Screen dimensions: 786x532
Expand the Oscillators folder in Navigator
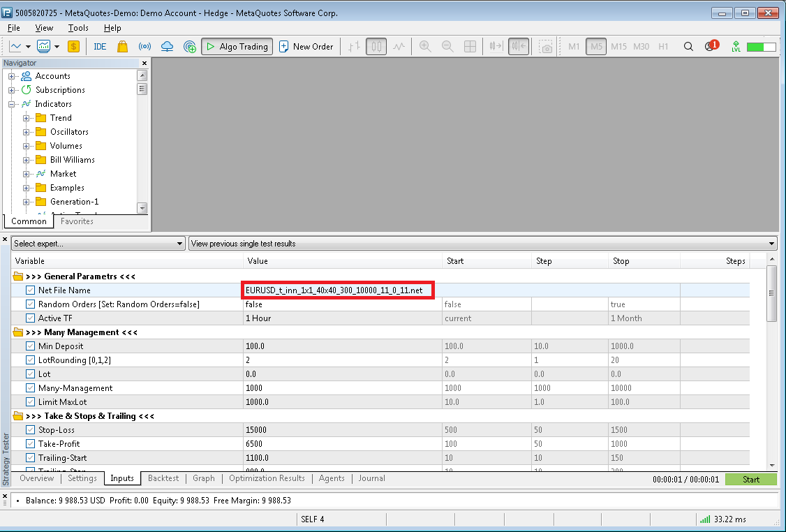(27, 132)
